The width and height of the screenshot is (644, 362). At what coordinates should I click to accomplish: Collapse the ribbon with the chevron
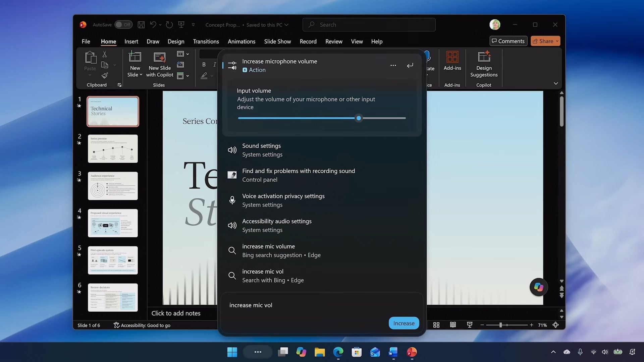556,83
